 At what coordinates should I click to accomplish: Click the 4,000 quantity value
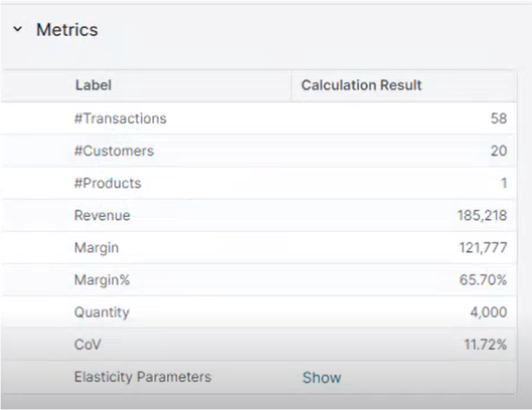click(x=488, y=312)
